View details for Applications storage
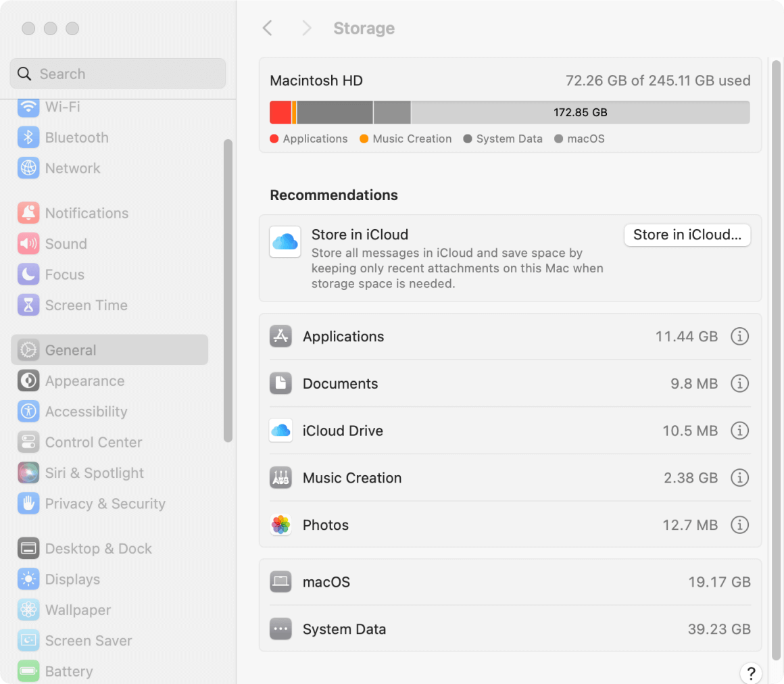 739,336
